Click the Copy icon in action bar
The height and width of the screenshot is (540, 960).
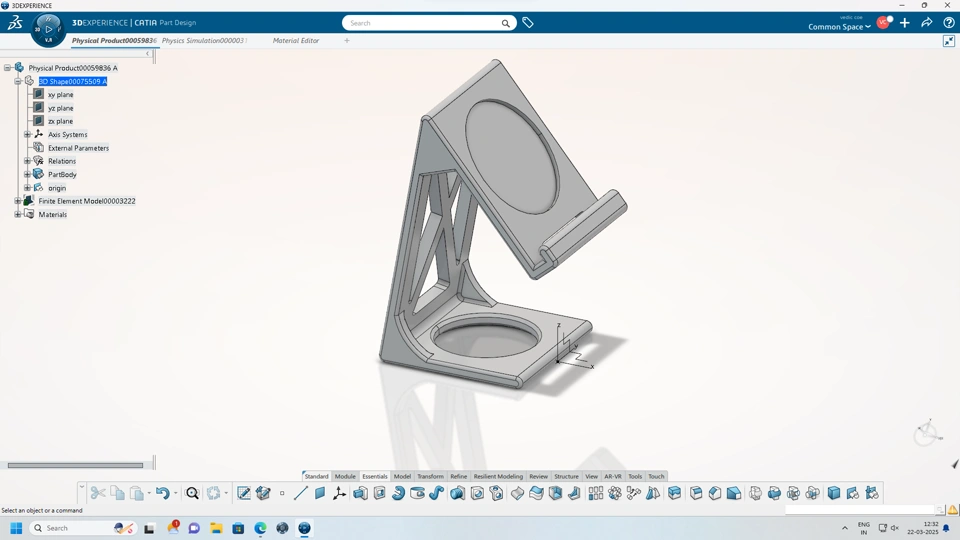pyautogui.click(x=118, y=493)
